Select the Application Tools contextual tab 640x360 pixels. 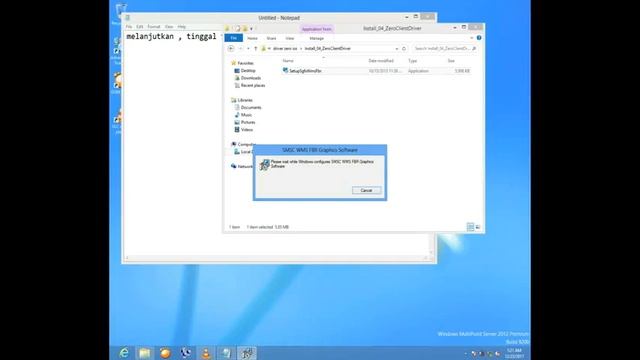point(316,29)
